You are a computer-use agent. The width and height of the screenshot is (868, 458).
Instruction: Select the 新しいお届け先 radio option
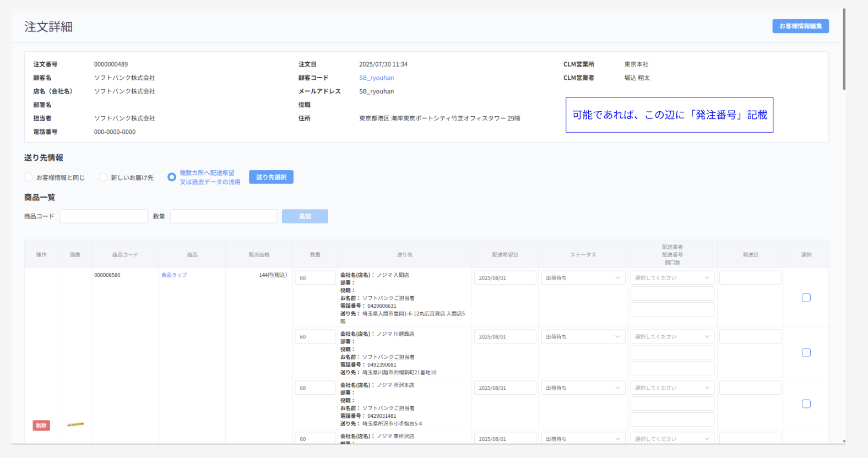pos(103,177)
